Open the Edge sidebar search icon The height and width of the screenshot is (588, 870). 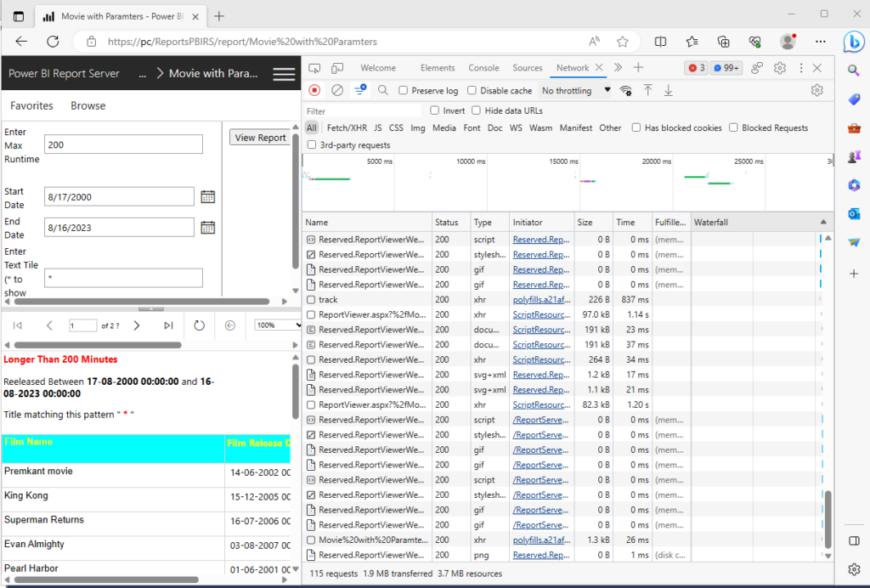pos(854,70)
